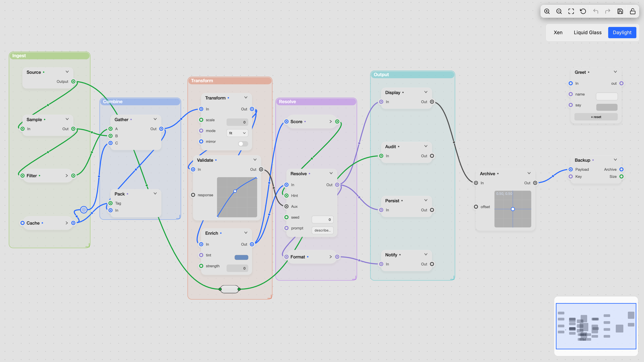This screenshot has height=362, width=644.
Task: Click the strength value field in Enrich
Action: [x=237, y=268]
